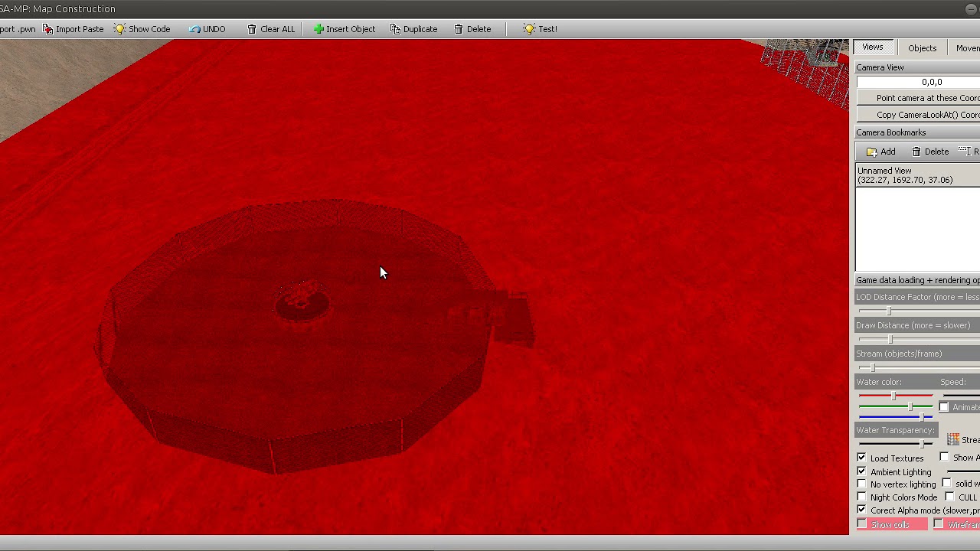
Task: Click the toolbar Delete button next to Duplicate
Action: [x=472, y=29]
